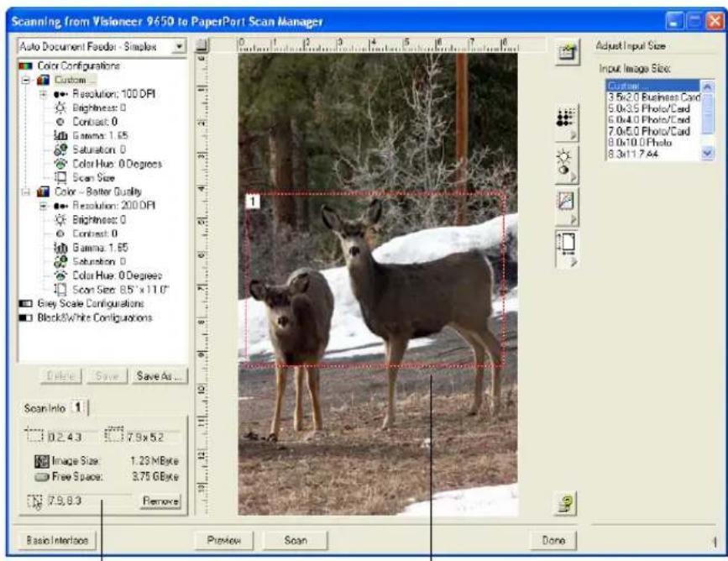Select Gamma: 1.65 under the Custom configuration
728x561 pixels.
point(100,135)
